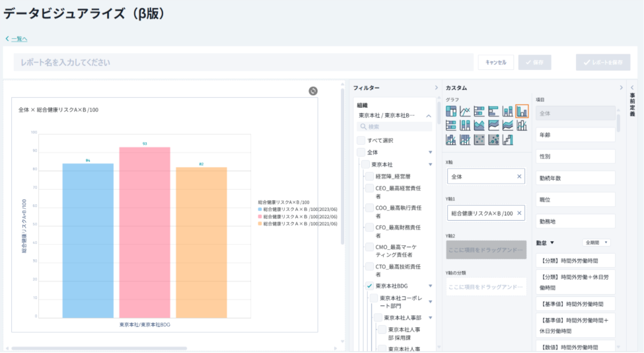
Task: Check the CFO_最高財務責任者 checkbox
Action: click(369, 227)
